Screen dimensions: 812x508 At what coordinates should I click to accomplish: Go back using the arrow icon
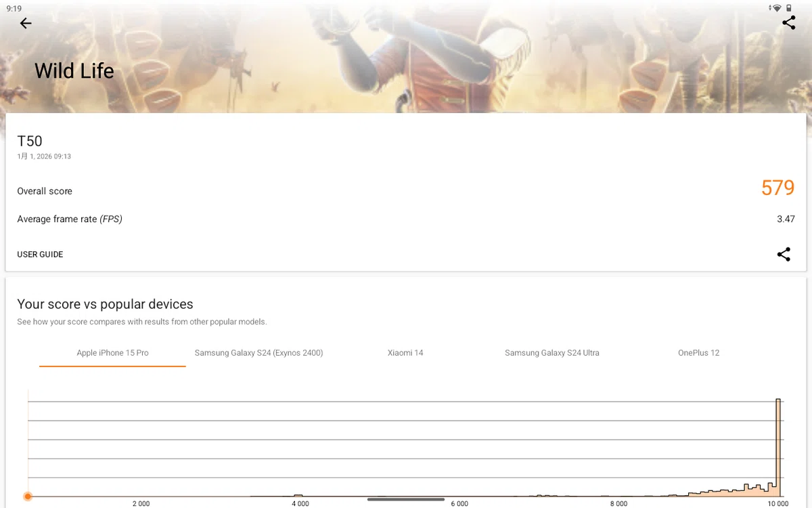point(26,23)
